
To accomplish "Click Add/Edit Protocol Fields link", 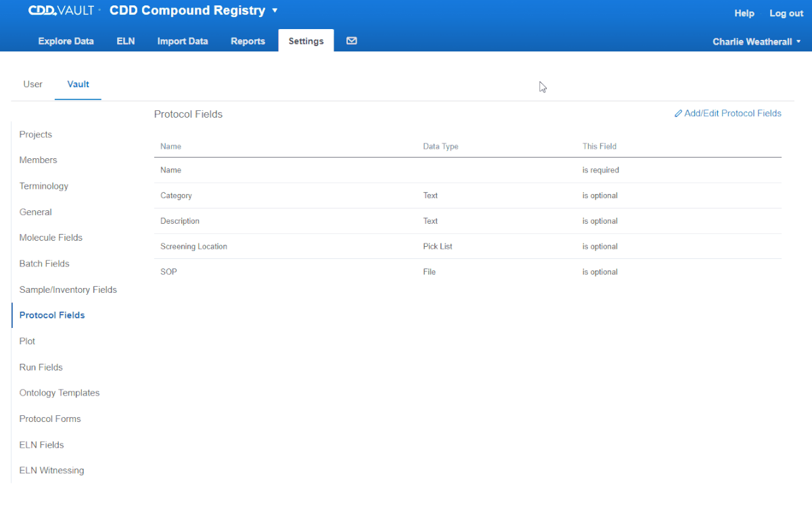I will pyautogui.click(x=727, y=114).
